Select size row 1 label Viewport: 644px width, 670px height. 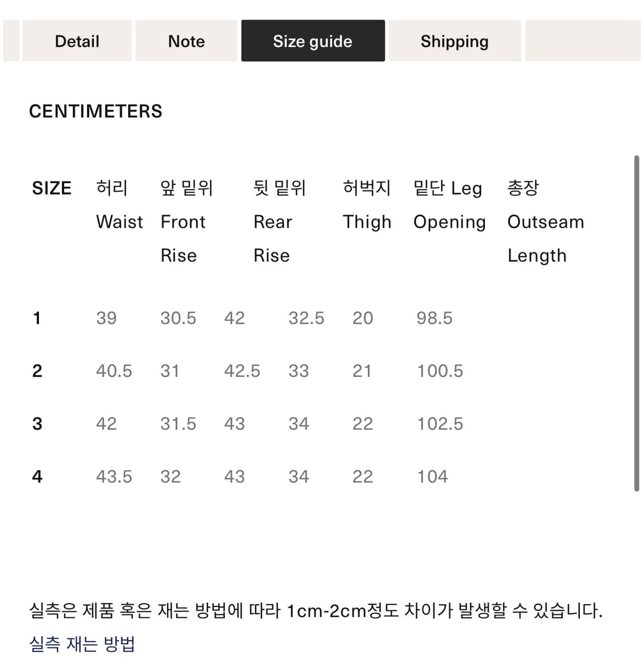[37, 318]
